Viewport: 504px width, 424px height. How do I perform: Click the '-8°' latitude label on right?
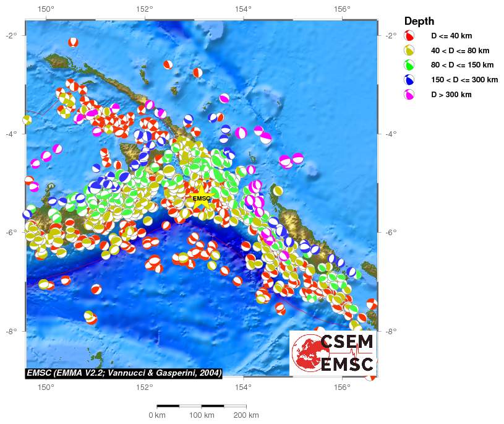391,331
